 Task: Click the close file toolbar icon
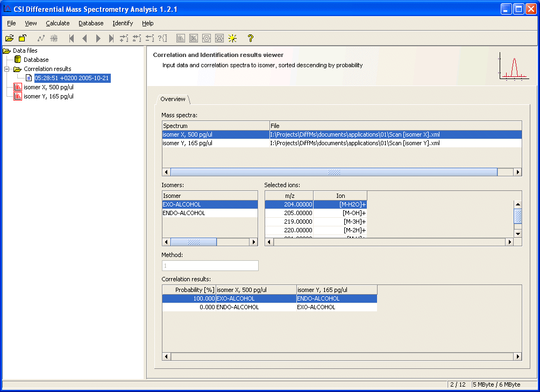[23, 38]
